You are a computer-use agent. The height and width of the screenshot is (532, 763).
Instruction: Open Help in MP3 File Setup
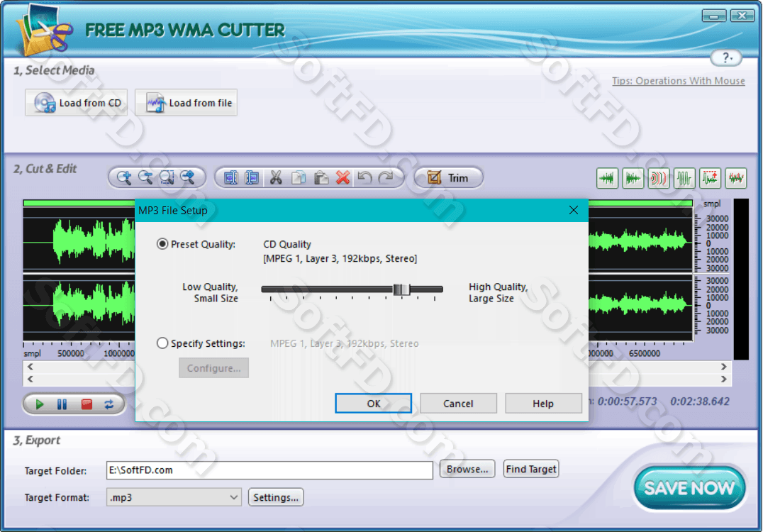(543, 404)
